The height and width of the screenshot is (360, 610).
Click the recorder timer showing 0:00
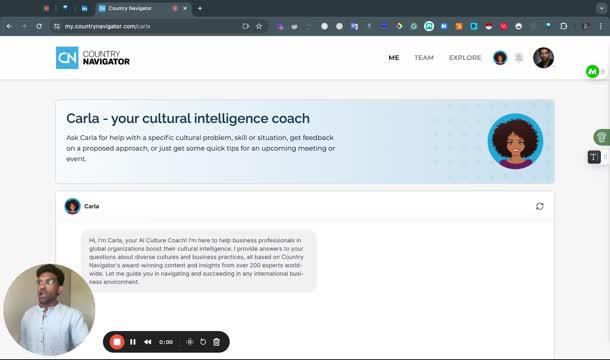tap(166, 342)
